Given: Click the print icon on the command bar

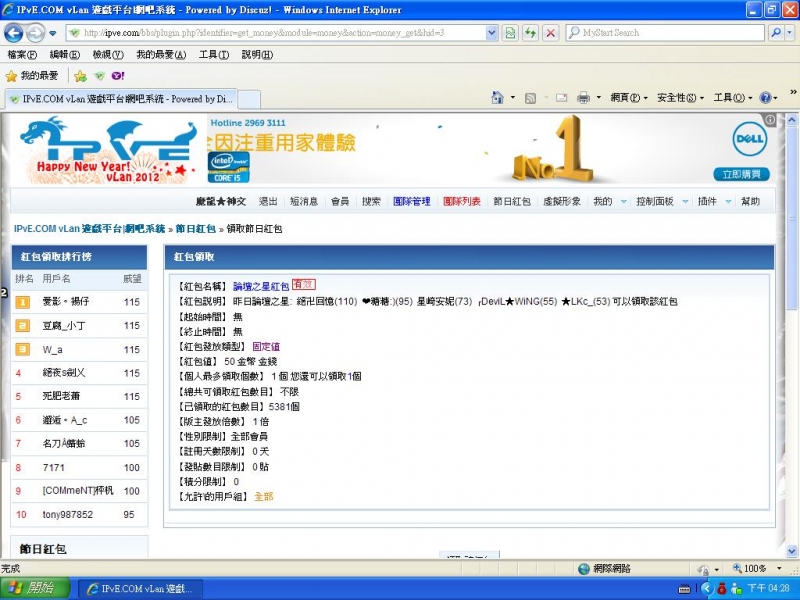Looking at the screenshot, I should click(583, 99).
